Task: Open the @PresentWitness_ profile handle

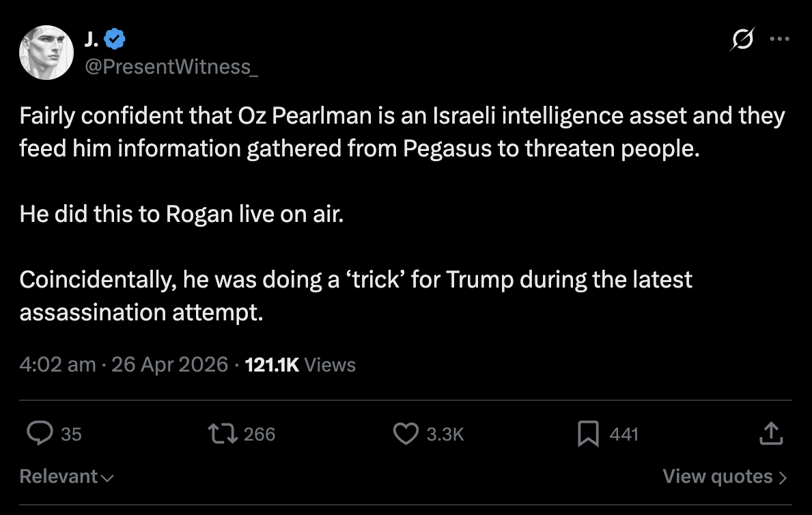Action: click(171, 66)
